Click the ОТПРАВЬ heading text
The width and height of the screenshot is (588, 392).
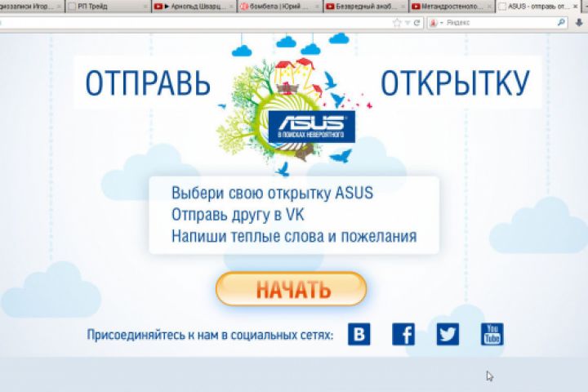(x=148, y=83)
